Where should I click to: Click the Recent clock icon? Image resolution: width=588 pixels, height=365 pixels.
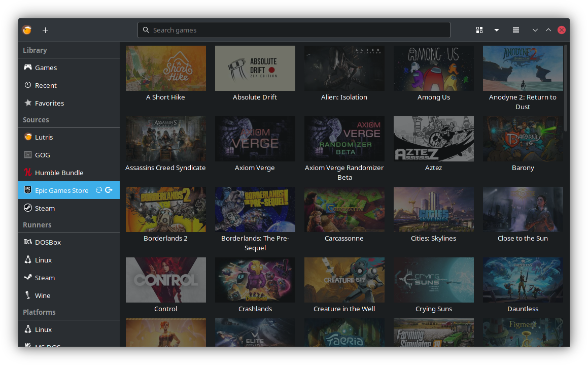point(28,85)
